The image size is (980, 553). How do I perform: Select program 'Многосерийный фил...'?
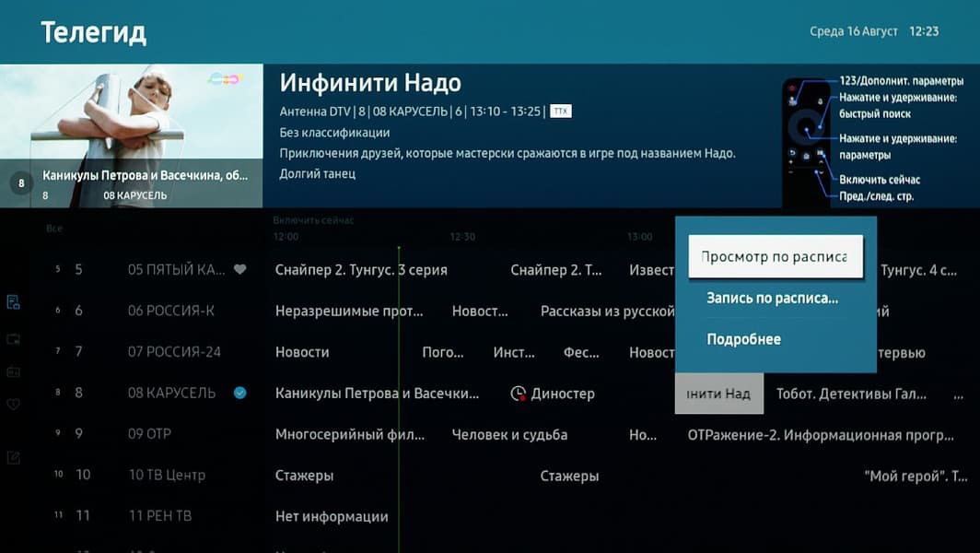349,435
